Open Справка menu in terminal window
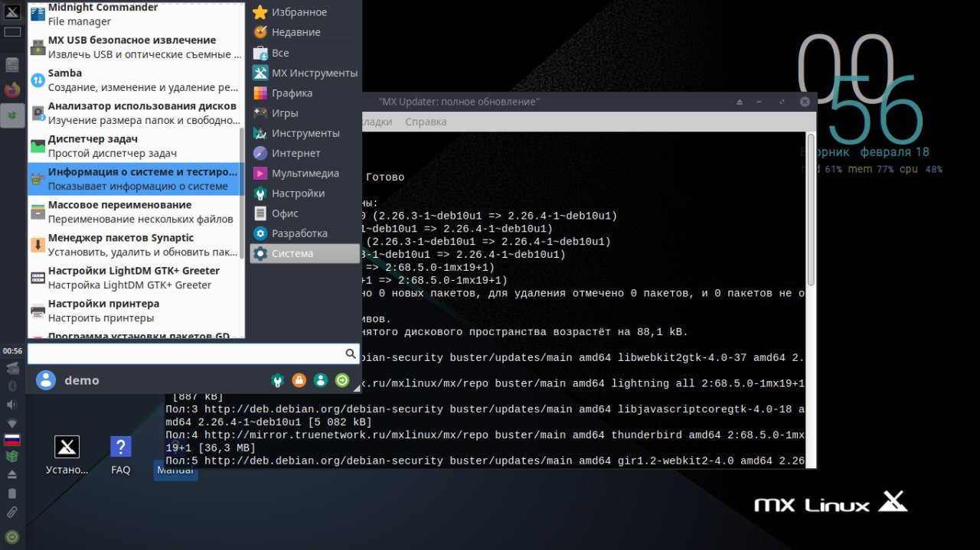980x550 pixels. coord(426,122)
